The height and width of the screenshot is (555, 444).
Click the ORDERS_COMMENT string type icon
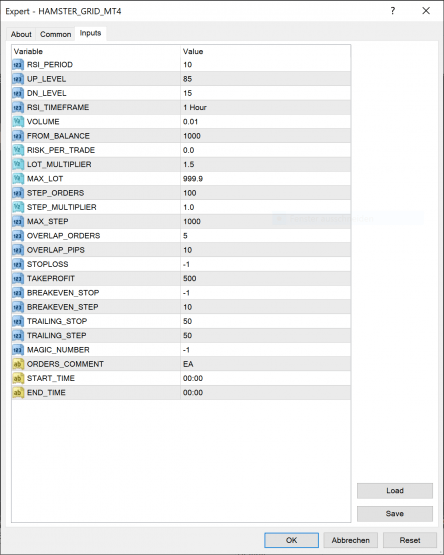[18, 364]
